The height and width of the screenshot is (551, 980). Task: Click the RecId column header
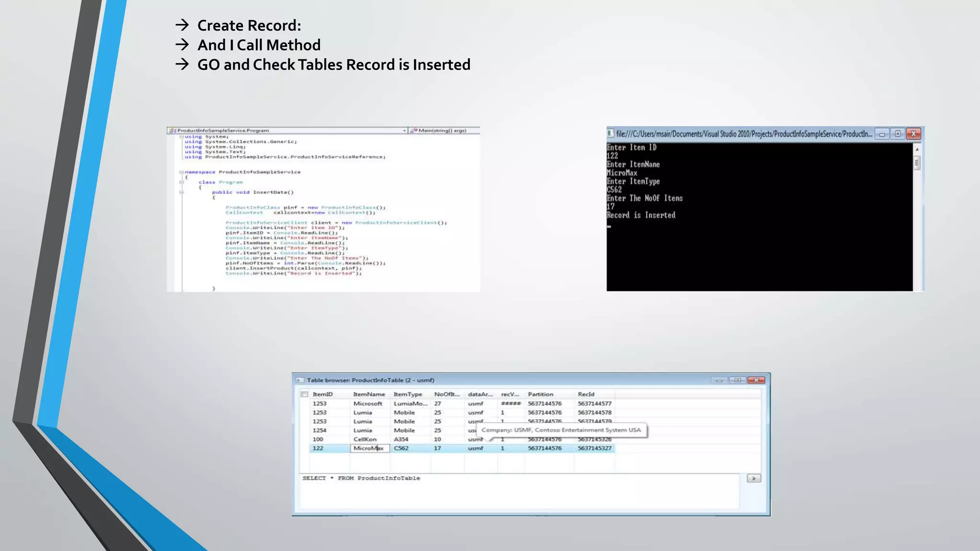tap(595, 395)
